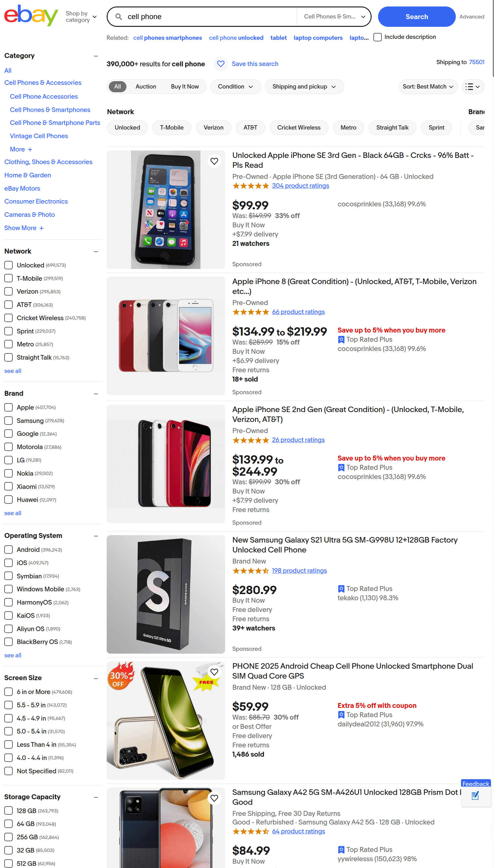Tick the Samsung brand checkbox
The width and height of the screenshot is (494, 868).
[x=9, y=420]
